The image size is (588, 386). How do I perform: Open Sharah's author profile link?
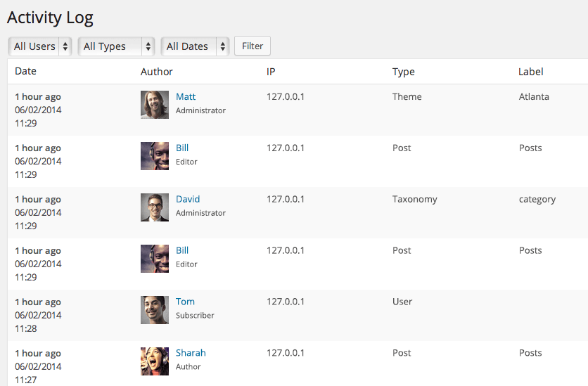(x=191, y=353)
